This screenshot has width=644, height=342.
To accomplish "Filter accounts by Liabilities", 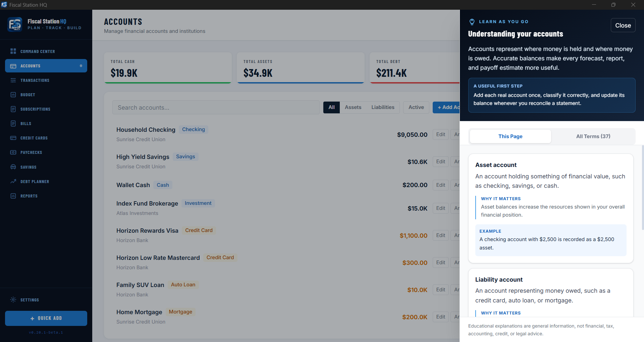I will [x=383, y=107].
